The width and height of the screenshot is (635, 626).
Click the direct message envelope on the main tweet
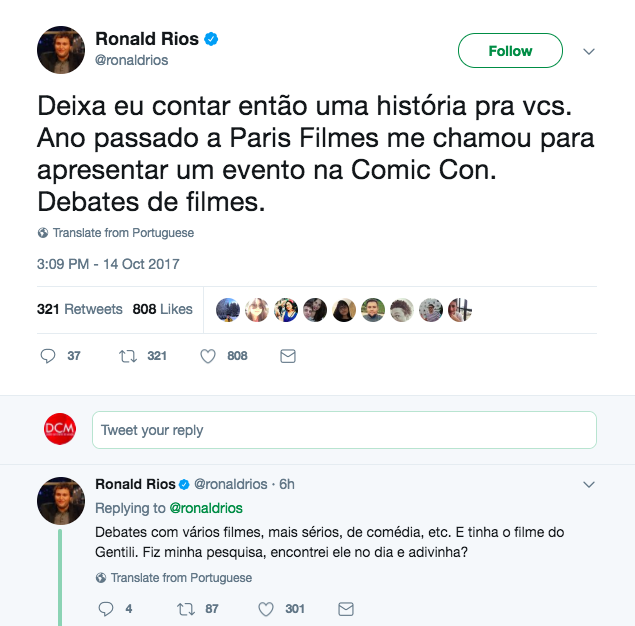pyautogui.click(x=287, y=356)
